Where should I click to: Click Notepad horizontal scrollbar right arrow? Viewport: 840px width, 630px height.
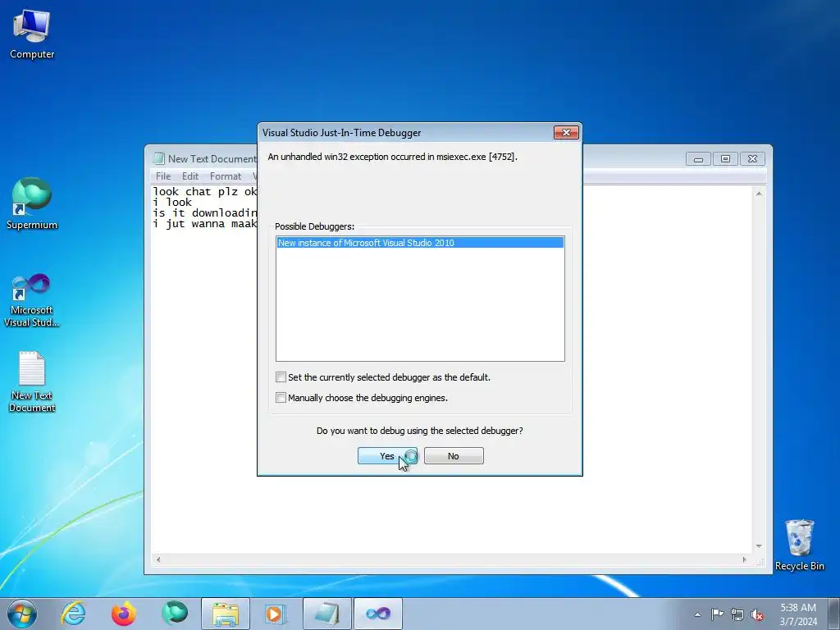pyautogui.click(x=745, y=559)
